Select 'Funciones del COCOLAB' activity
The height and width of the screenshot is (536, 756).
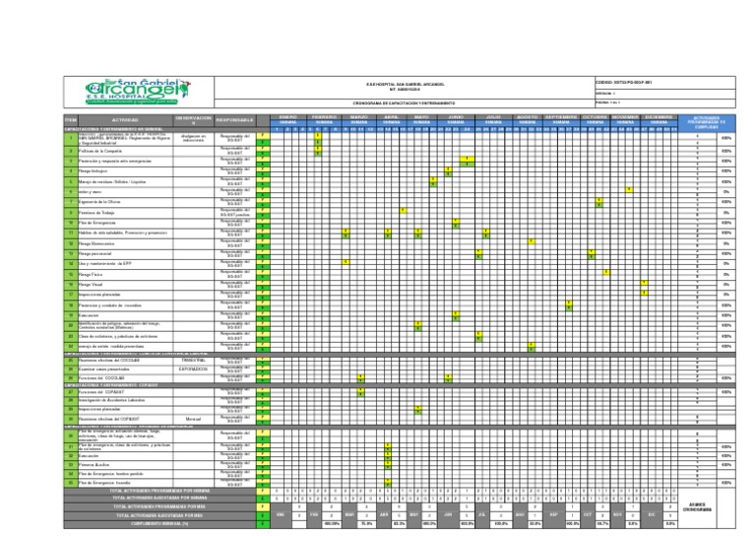tap(125, 378)
